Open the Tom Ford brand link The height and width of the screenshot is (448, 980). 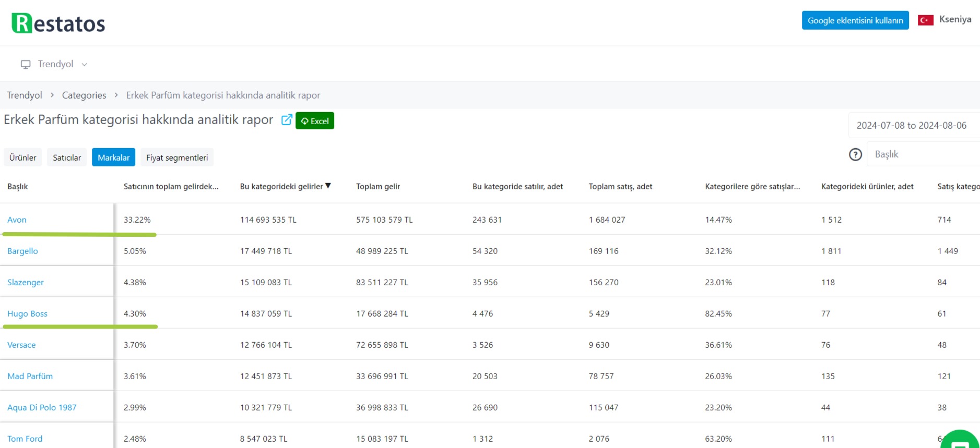[25, 439]
